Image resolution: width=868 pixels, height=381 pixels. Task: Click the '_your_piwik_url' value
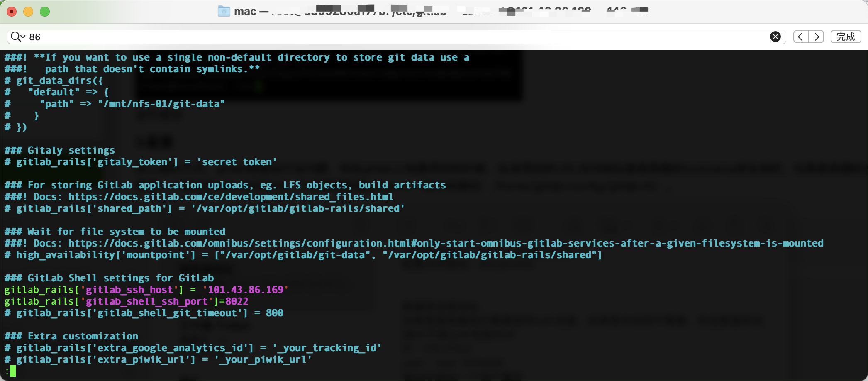(x=263, y=359)
